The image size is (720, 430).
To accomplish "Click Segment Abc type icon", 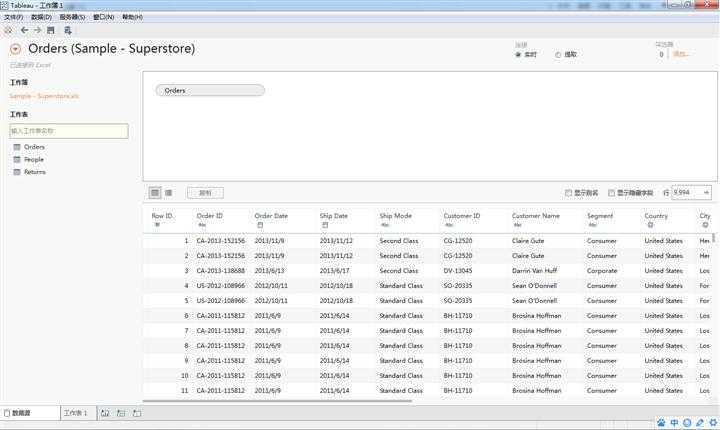I will [x=592, y=225].
